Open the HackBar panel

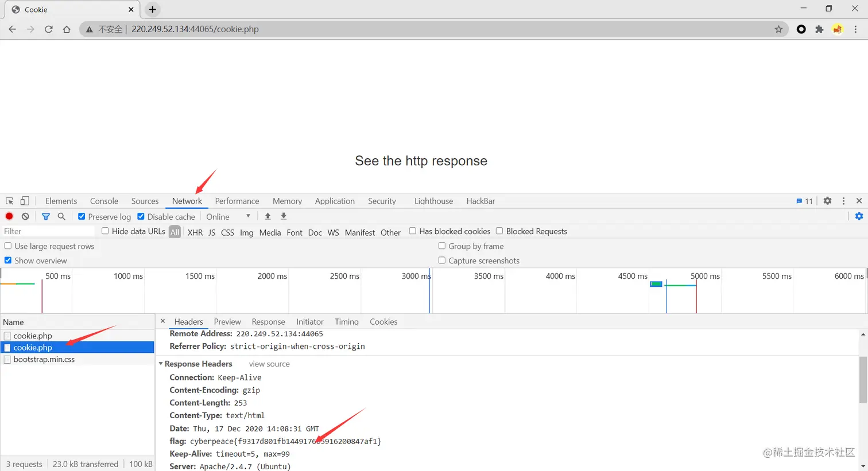point(480,201)
